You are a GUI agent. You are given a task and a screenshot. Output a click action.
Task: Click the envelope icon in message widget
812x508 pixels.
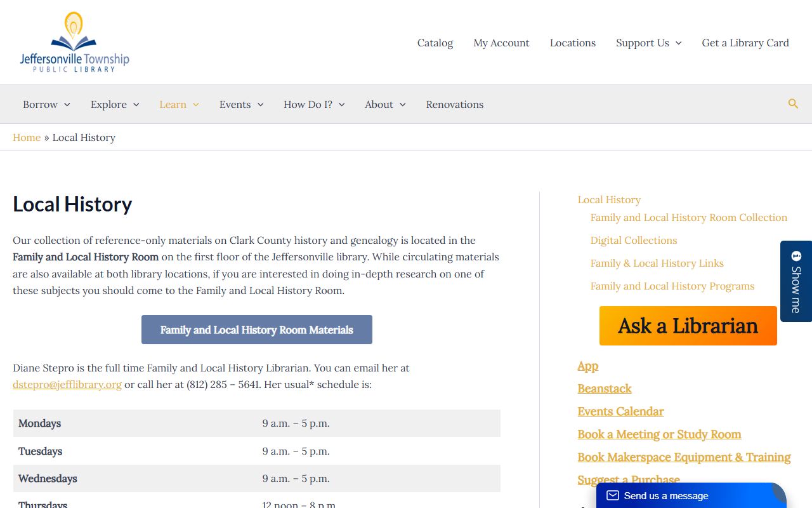point(613,495)
